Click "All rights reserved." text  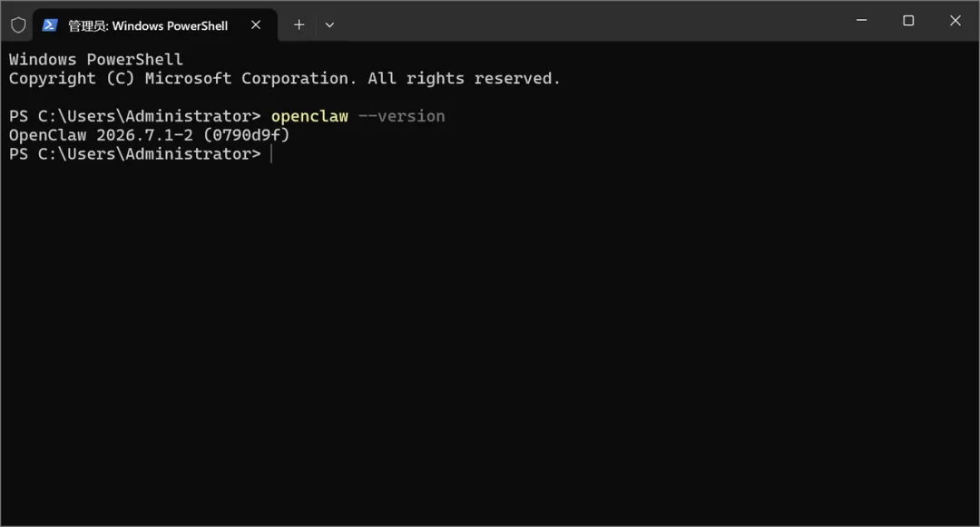click(x=464, y=79)
